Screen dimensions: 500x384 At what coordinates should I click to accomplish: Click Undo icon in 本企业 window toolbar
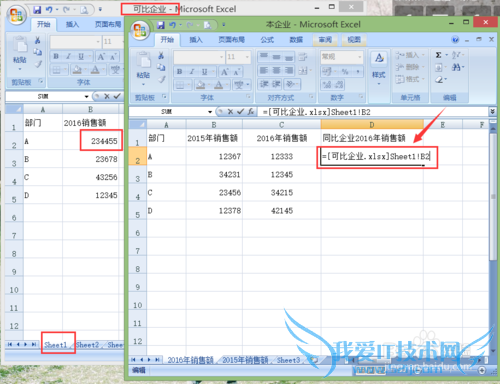click(x=173, y=25)
